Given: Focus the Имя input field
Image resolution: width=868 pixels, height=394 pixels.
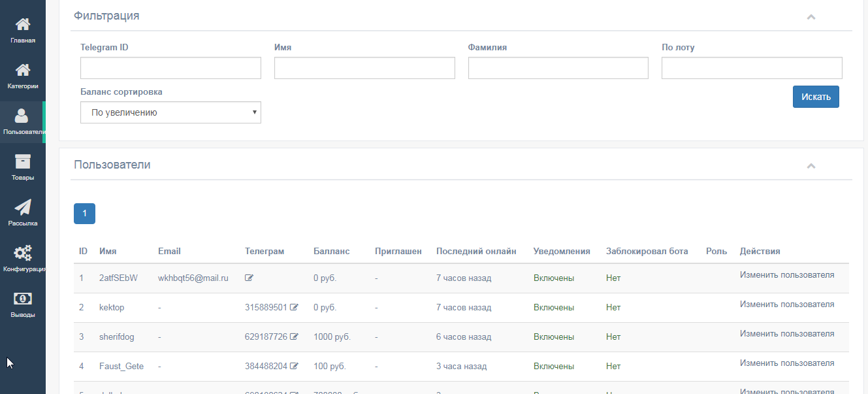Looking at the screenshot, I should click(x=364, y=68).
